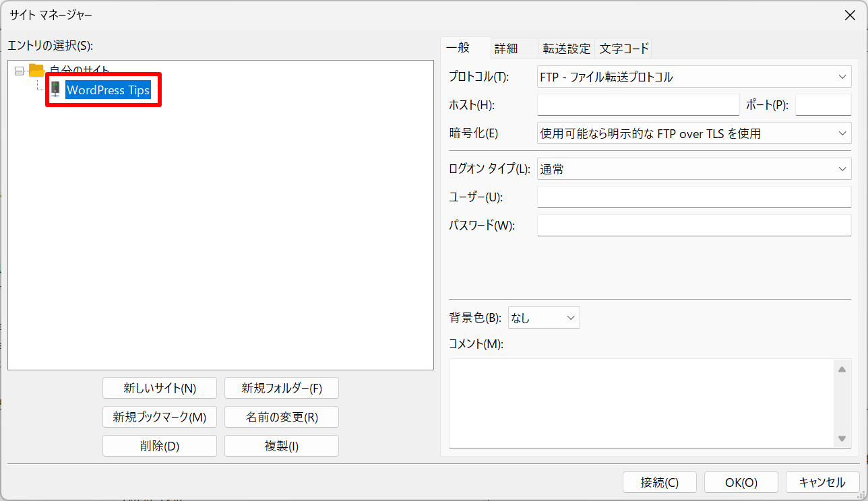Click the ユーザー input field
The height and width of the screenshot is (501, 868).
click(x=694, y=197)
